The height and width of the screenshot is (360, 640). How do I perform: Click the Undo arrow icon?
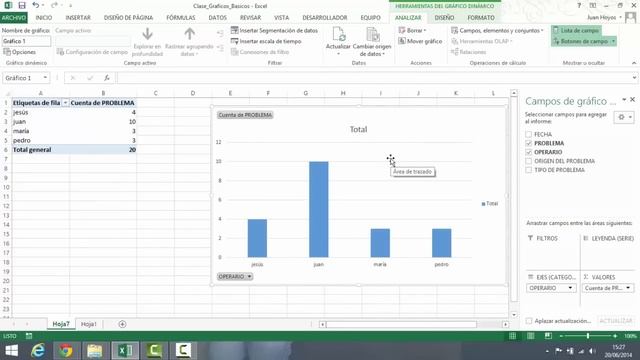(36, 6)
